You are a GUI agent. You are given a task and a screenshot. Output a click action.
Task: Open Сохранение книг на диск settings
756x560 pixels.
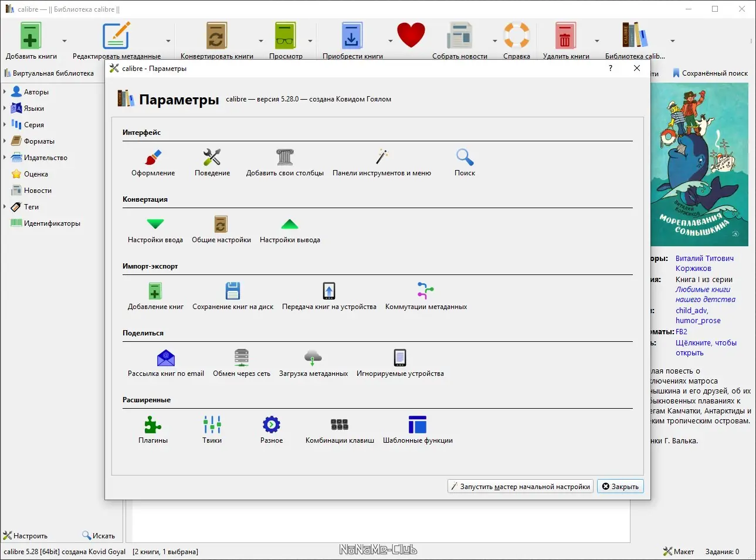point(233,296)
